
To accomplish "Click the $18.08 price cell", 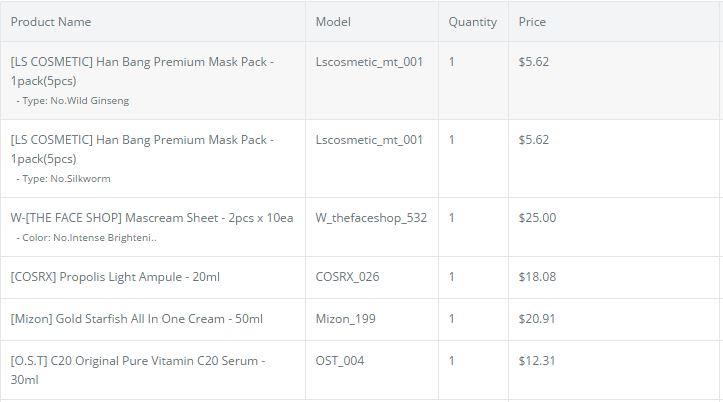I will pos(537,277).
